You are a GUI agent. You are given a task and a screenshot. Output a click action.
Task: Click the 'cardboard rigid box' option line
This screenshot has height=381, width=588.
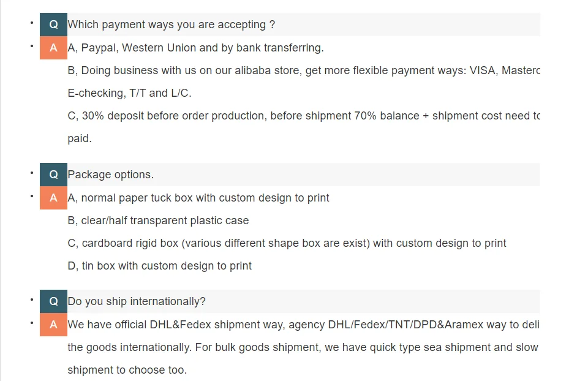pyautogui.click(x=287, y=243)
